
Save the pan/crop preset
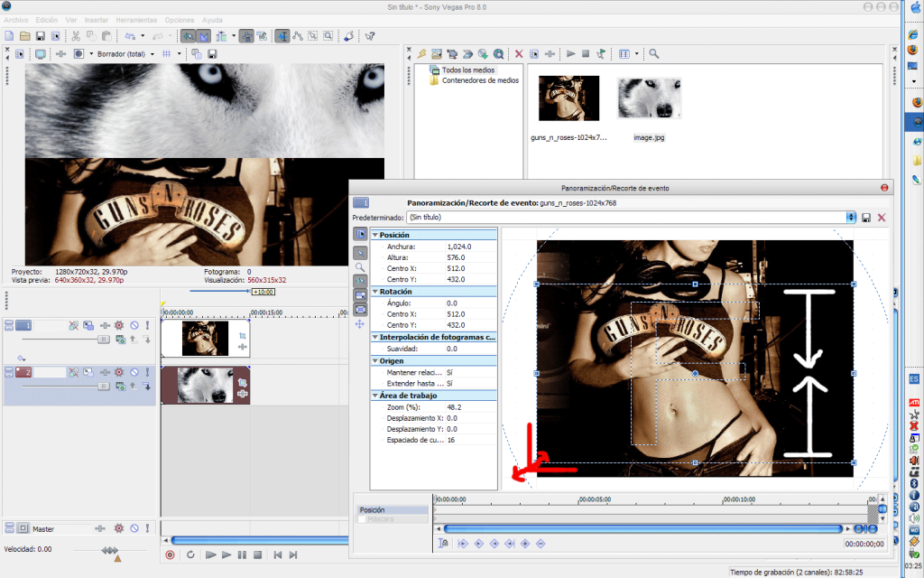coord(866,218)
